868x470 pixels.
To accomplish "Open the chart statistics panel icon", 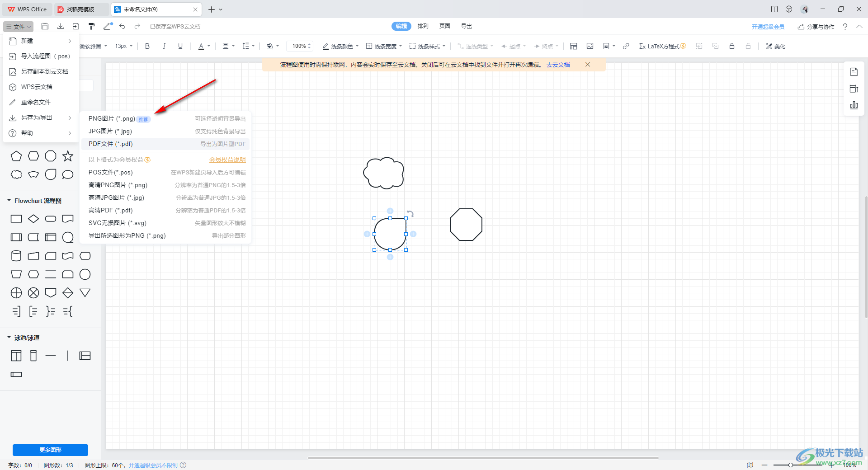I will pyautogui.click(x=854, y=105).
